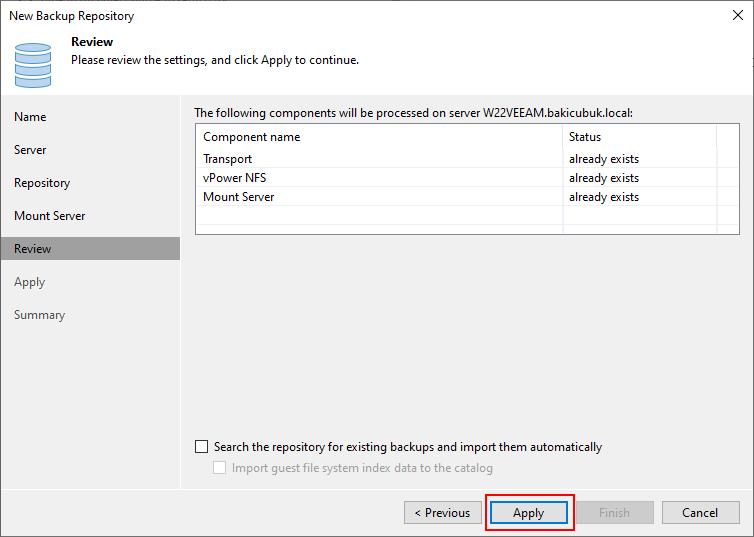This screenshot has height=537, width=754.
Task: Click Transport's 'already exists' status cell
Action: click(x=604, y=159)
